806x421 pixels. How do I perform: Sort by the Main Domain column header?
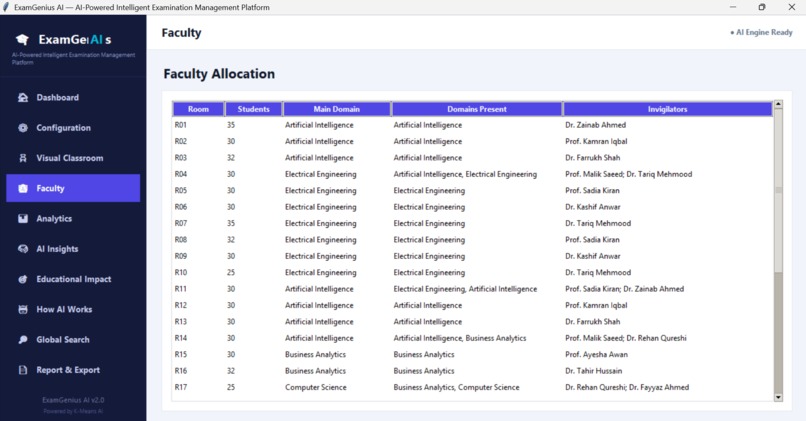pyautogui.click(x=337, y=109)
